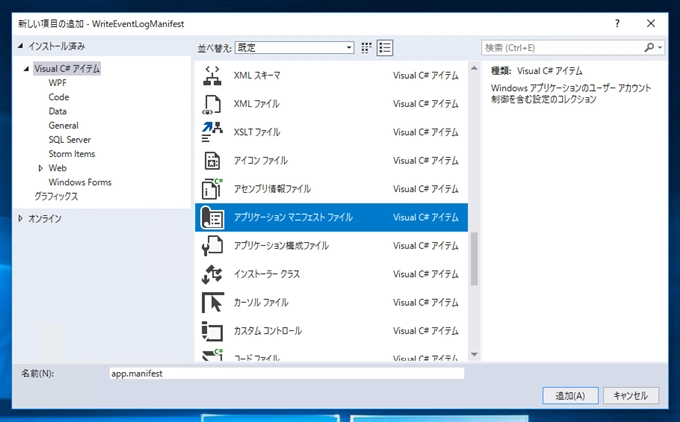Select the XML スキーマ list text
The image size is (680, 422).
(x=257, y=75)
